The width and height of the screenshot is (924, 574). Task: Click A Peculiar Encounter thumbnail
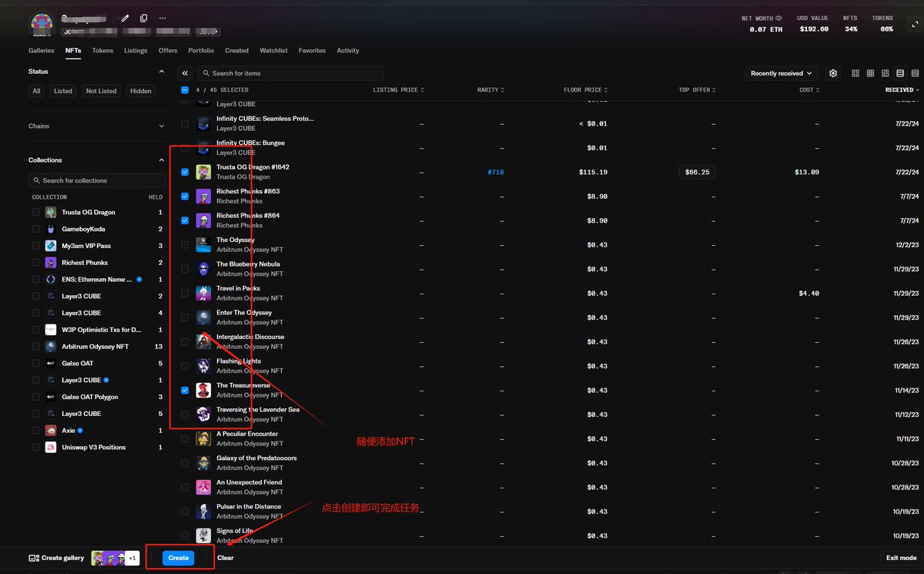(x=203, y=438)
